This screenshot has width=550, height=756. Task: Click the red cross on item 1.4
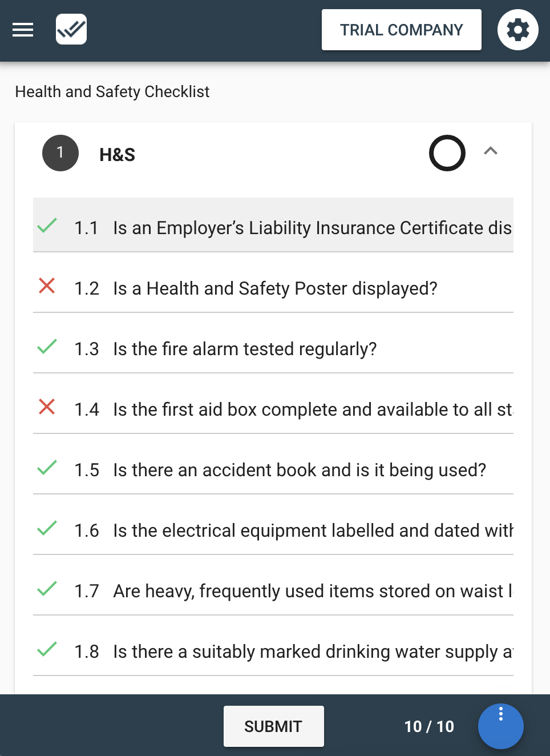tap(47, 407)
